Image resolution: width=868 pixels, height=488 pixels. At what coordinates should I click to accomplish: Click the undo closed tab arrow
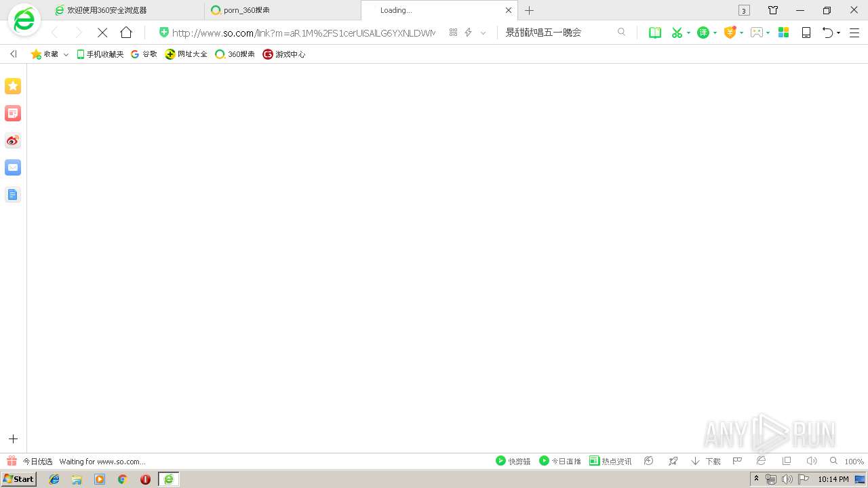[x=827, y=33]
